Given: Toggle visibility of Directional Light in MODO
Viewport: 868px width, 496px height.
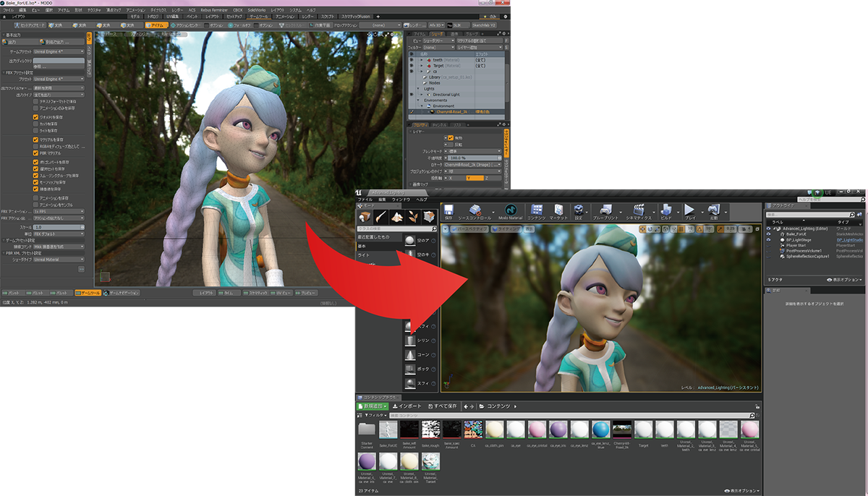Looking at the screenshot, I should click(x=411, y=95).
